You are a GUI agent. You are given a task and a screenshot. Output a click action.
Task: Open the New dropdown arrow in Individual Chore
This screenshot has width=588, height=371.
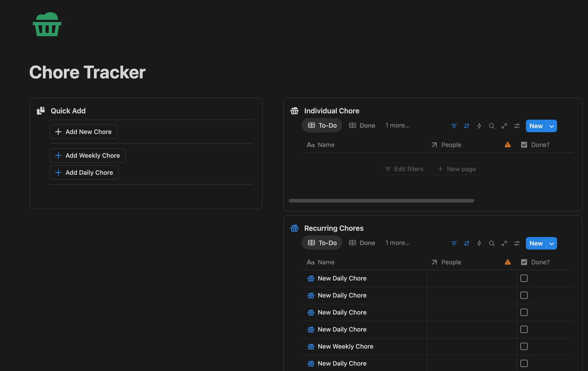tap(551, 126)
